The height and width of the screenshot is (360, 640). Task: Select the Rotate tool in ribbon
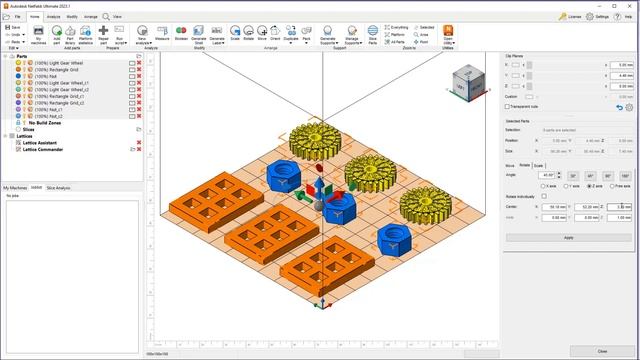click(249, 33)
